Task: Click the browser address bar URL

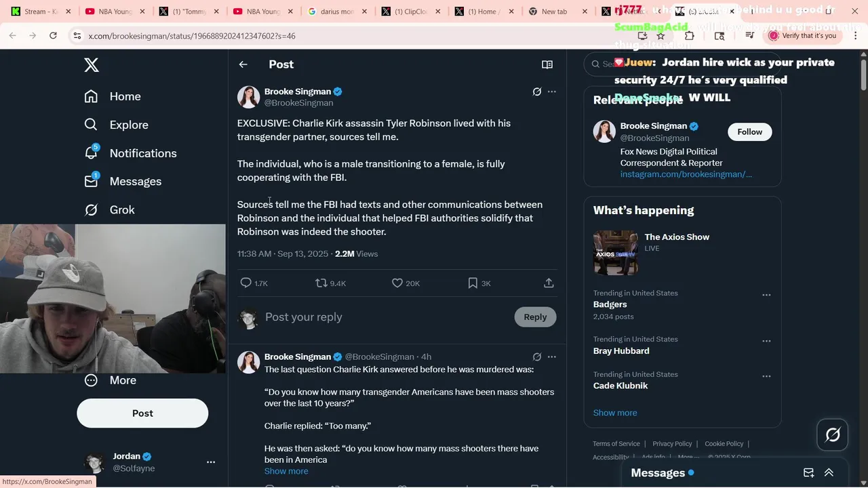Action: 192,36
